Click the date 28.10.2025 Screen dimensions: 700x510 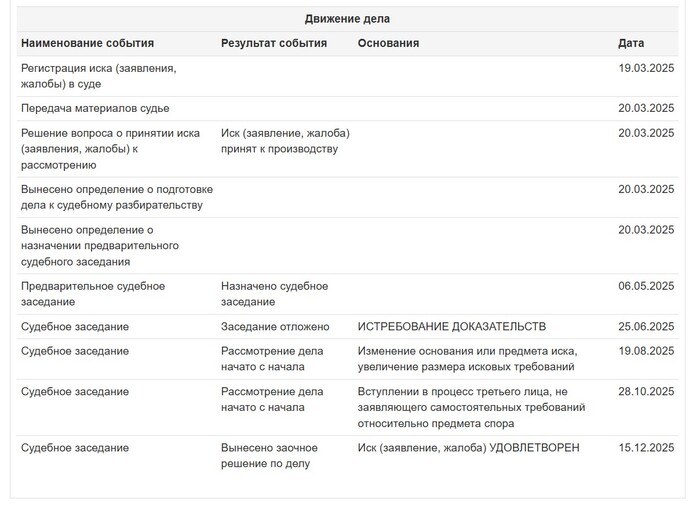(x=647, y=392)
